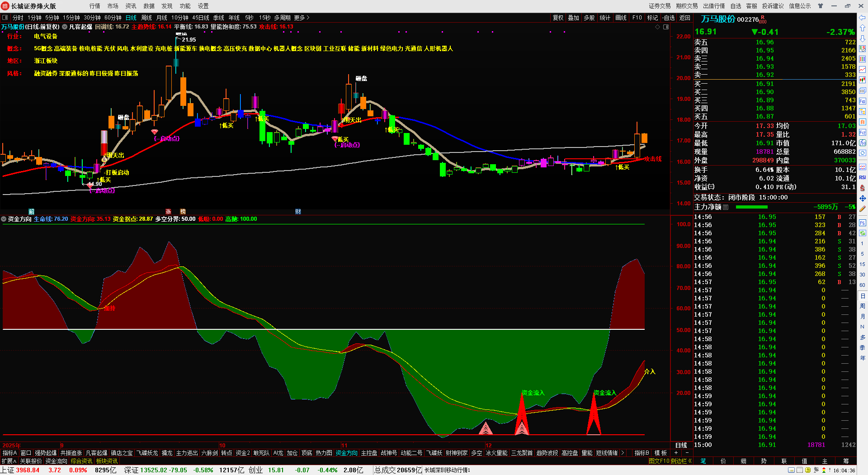Click the up arrow in right sidebar

pyautogui.click(x=863, y=28)
